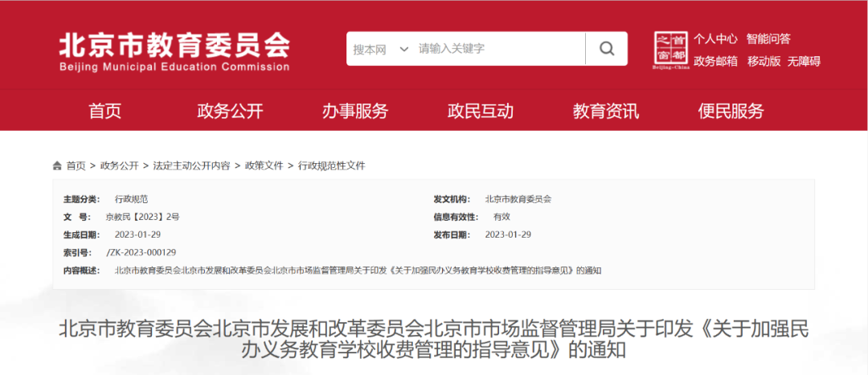Click 行政规范性文件 breadcrumb link
The image size is (868, 375).
point(332,166)
